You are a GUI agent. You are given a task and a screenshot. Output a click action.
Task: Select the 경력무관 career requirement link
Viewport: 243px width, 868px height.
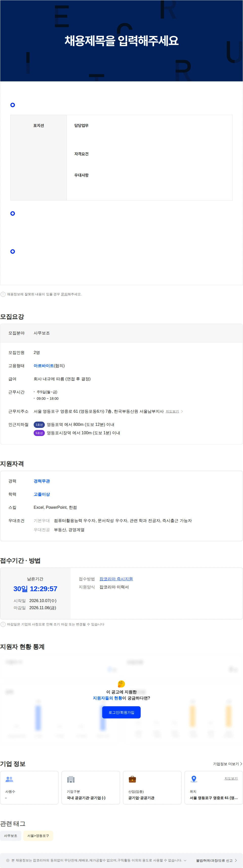[42, 481]
